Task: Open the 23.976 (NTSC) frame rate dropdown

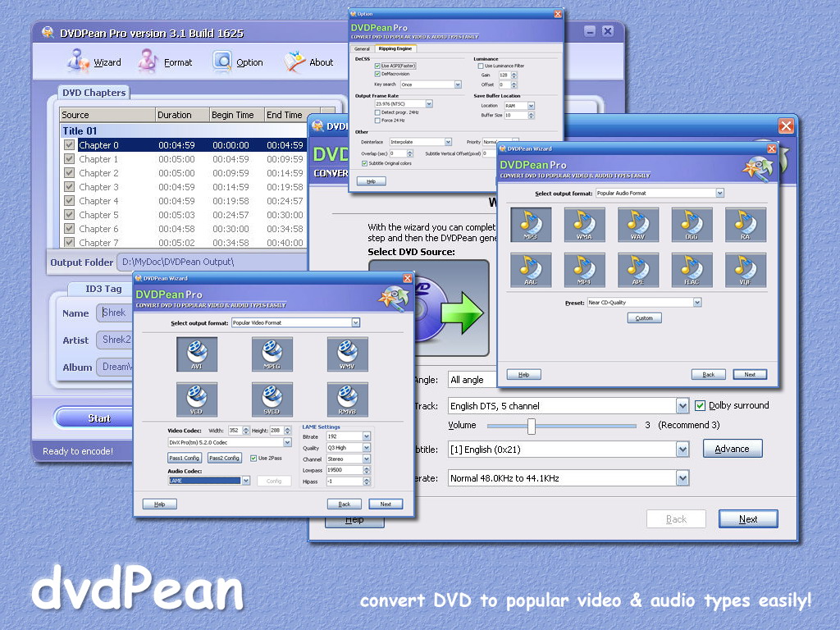Action: [x=429, y=104]
